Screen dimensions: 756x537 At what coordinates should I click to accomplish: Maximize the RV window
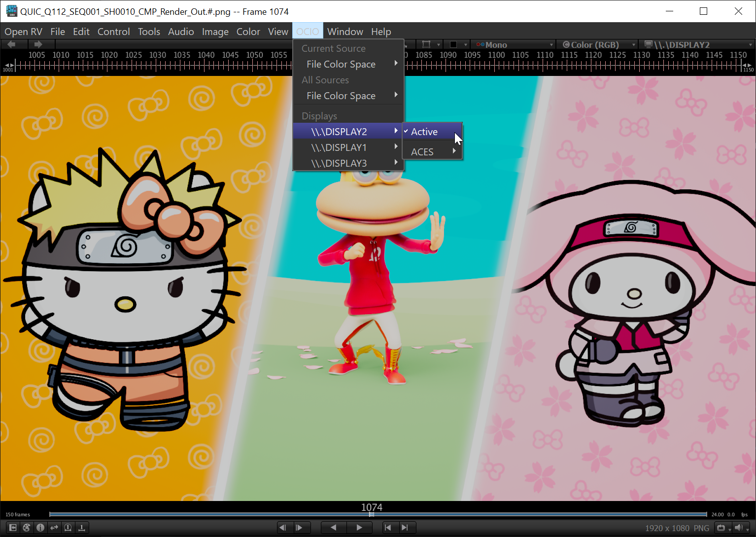[703, 11]
